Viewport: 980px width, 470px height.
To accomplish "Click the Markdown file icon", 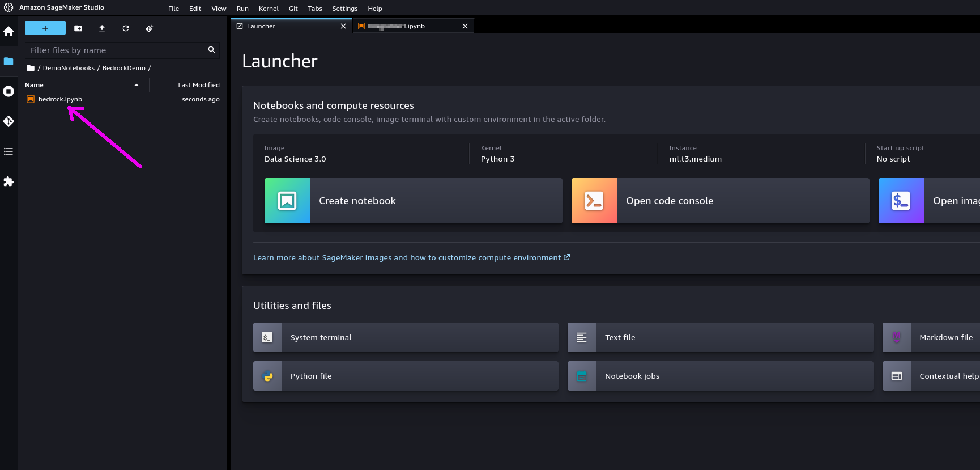I will tap(897, 337).
